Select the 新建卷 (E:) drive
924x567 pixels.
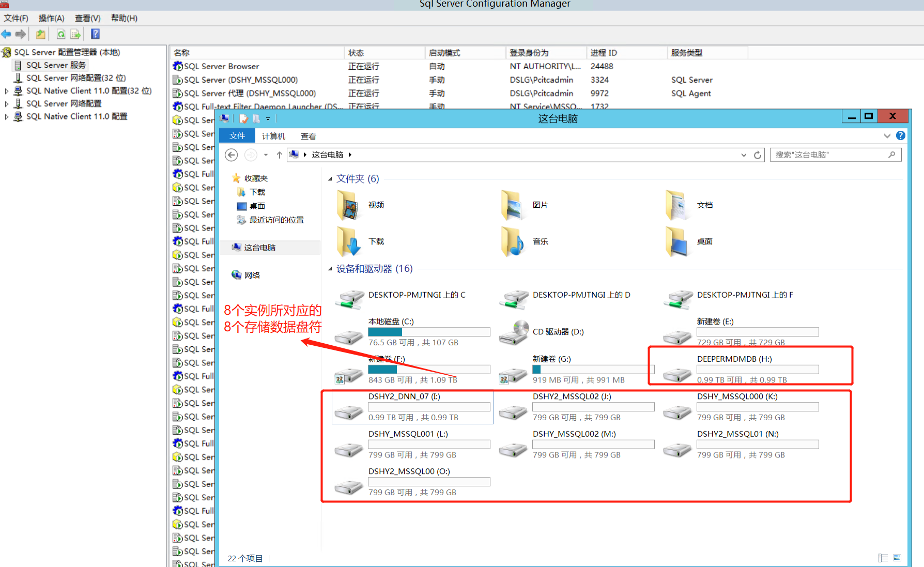[x=741, y=332]
